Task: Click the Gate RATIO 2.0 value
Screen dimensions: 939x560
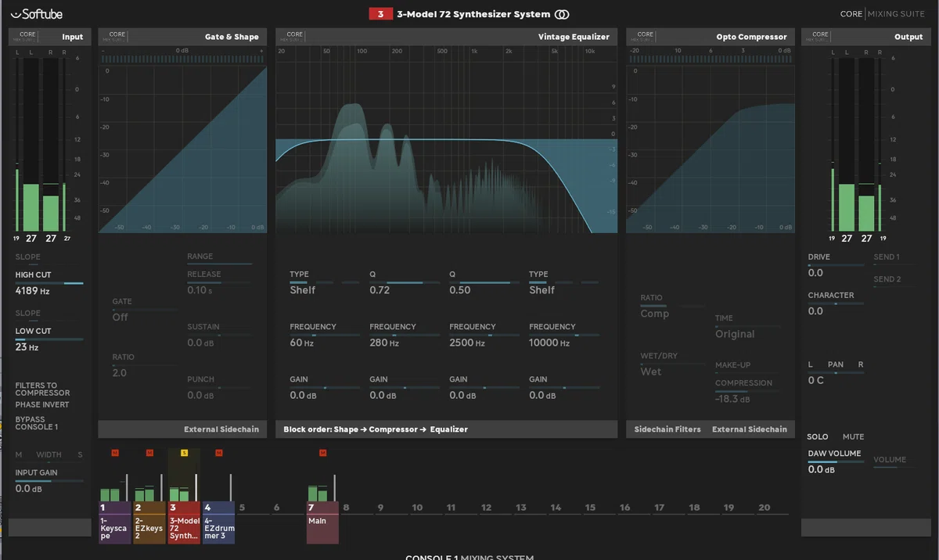Action: [119, 373]
